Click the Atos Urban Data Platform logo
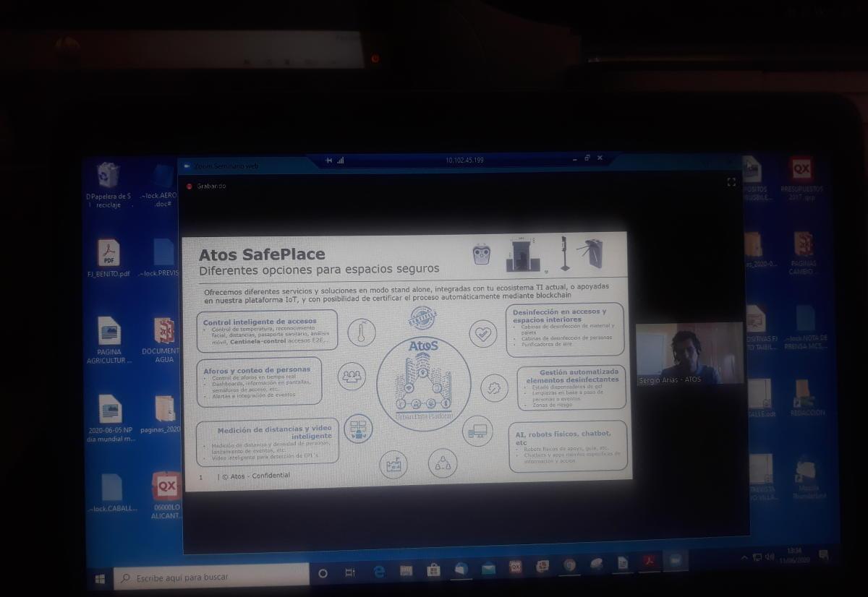This screenshot has height=597, width=868. tap(423, 383)
